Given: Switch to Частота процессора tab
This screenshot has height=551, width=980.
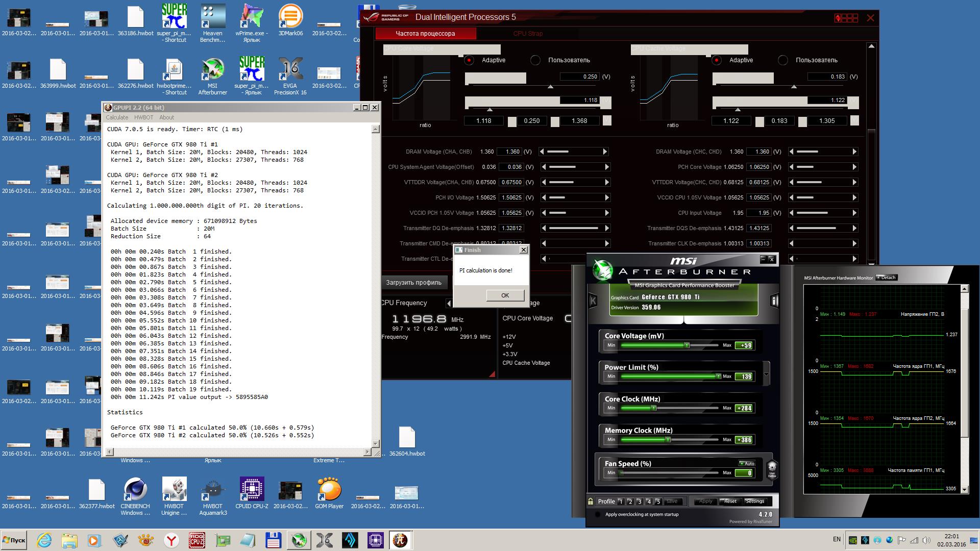Looking at the screenshot, I should (x=425, y=34).
